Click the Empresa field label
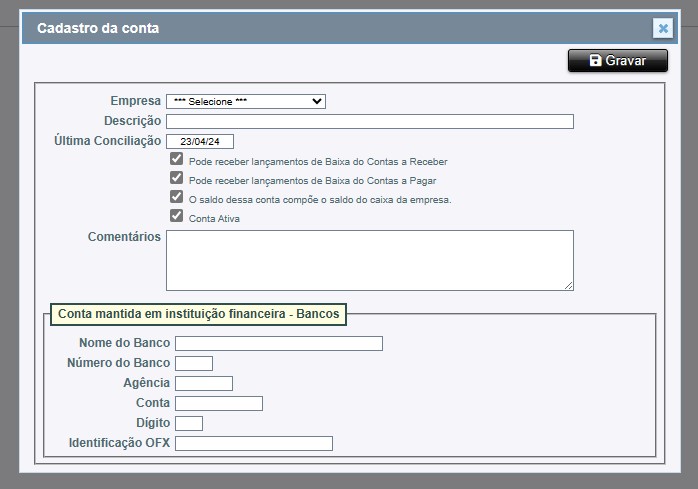The width and height of the screenshot is (698, 489). (x=135, y=101)
